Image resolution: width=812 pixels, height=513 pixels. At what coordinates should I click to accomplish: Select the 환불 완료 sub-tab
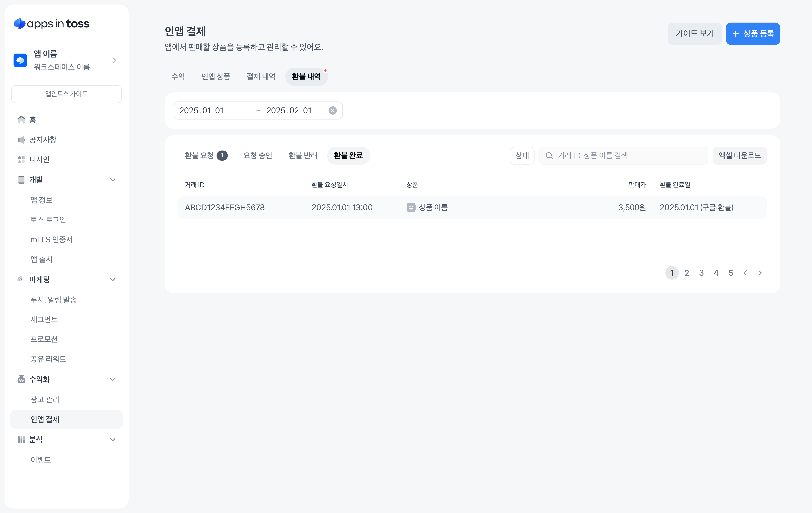[x=348, y=155]
